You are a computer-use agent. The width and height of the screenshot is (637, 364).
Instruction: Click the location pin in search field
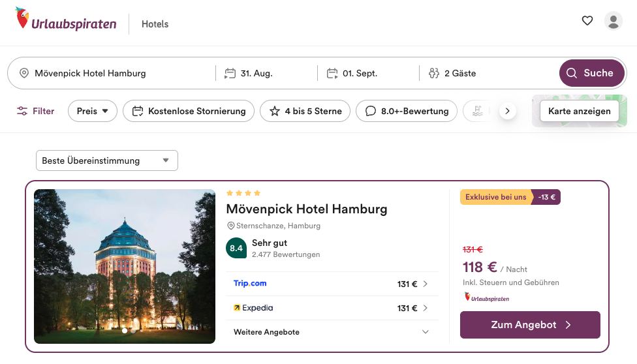24,73
